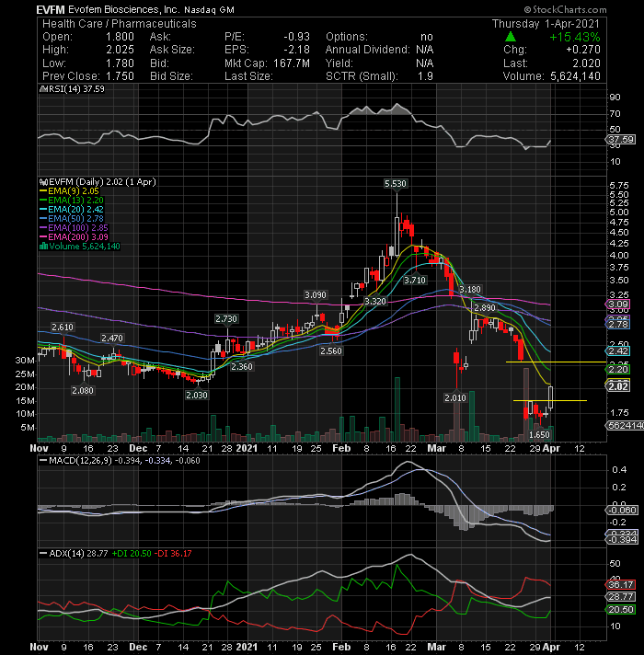Click the Chg value +0.270

click(583, 50)
